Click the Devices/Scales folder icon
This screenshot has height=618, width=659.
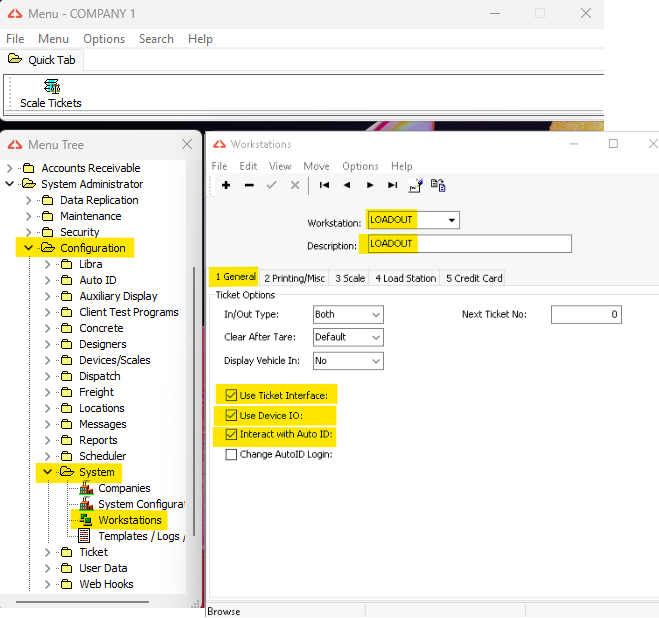coord(66,360)
